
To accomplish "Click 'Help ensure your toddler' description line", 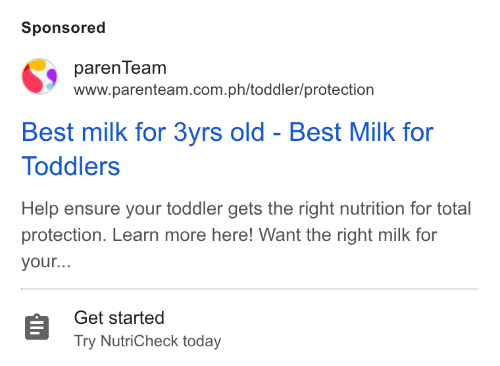I will point(122,209).
